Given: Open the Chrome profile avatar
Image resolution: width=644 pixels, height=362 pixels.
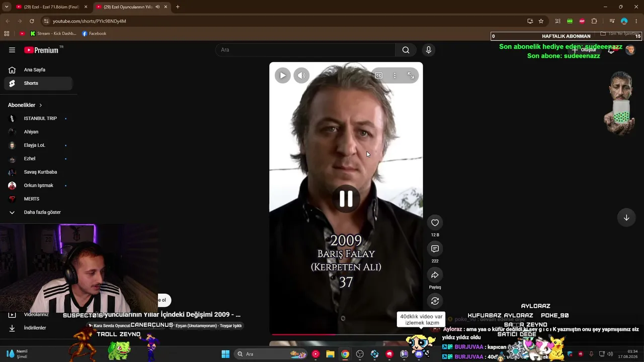Looking at the screenshot, I should click(624, 21).
